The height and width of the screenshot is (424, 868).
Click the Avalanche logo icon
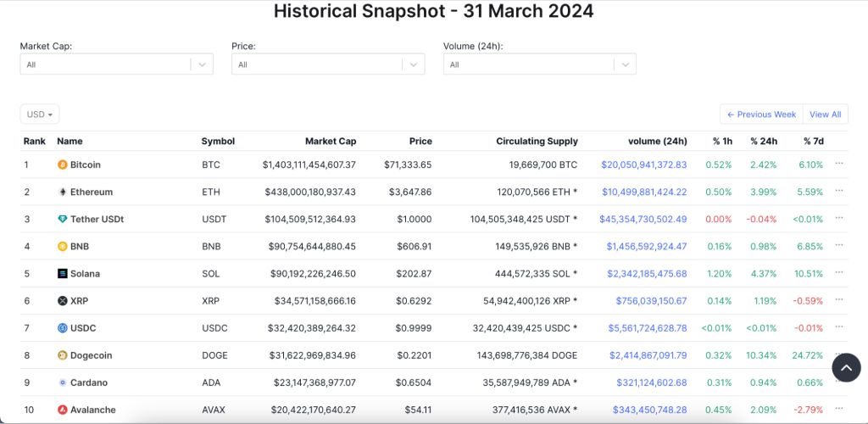pos(62,410)
